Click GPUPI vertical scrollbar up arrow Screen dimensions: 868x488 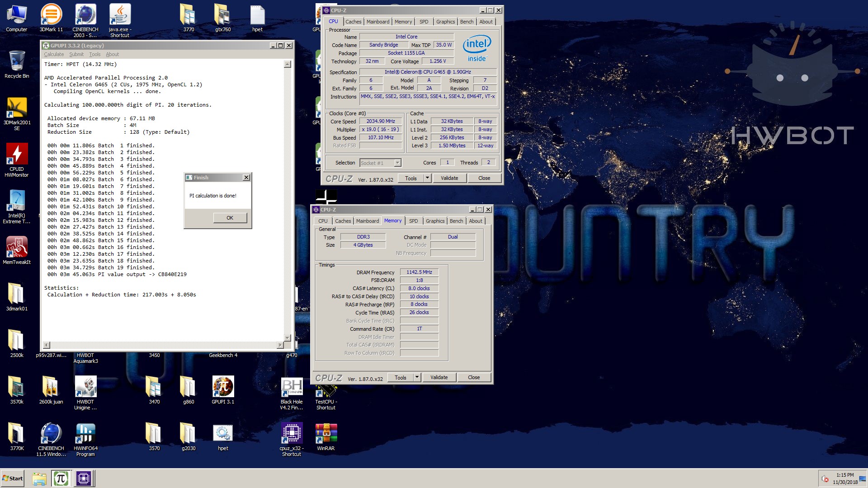(288, 64)
